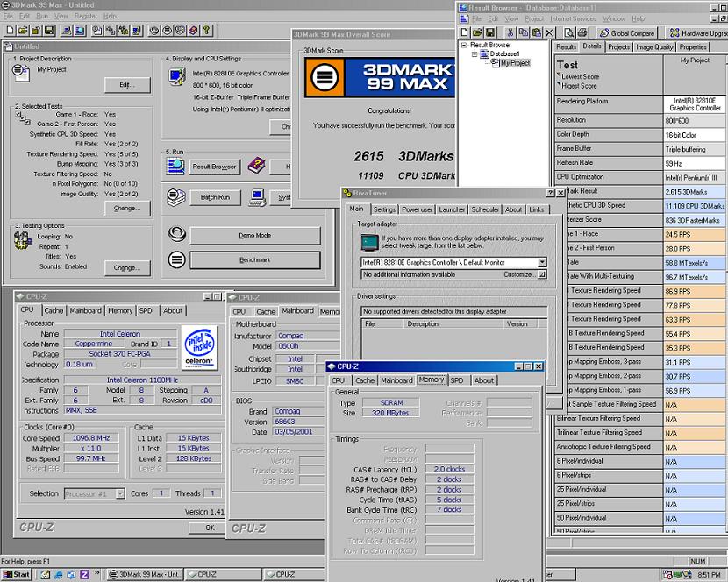The image size is (728, 582).
Task: Click the purple help book icon in Run section
Action: tap(256, 166)
